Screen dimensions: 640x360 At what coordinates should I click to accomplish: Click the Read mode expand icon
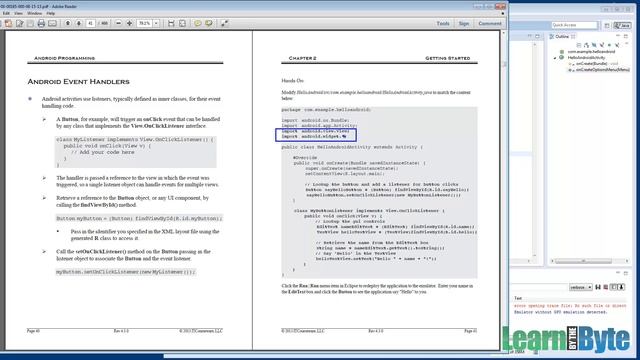(224, 24)
